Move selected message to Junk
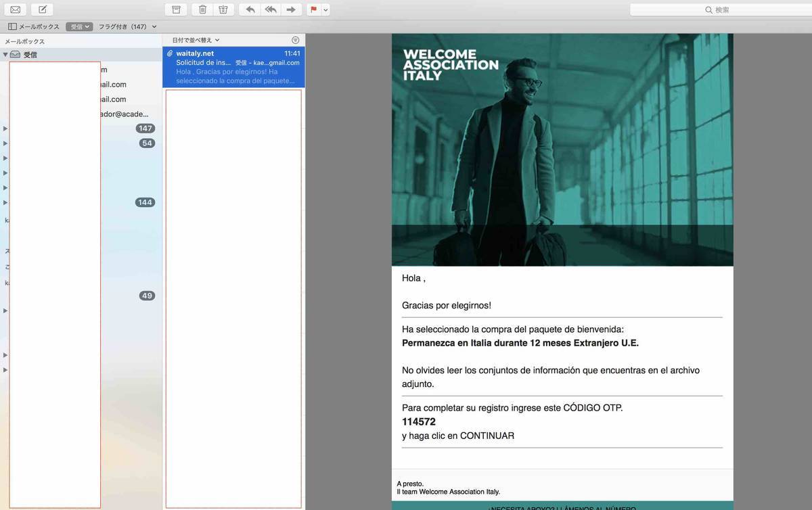This screenshot has height=510, width=812. tap(223, 9)
